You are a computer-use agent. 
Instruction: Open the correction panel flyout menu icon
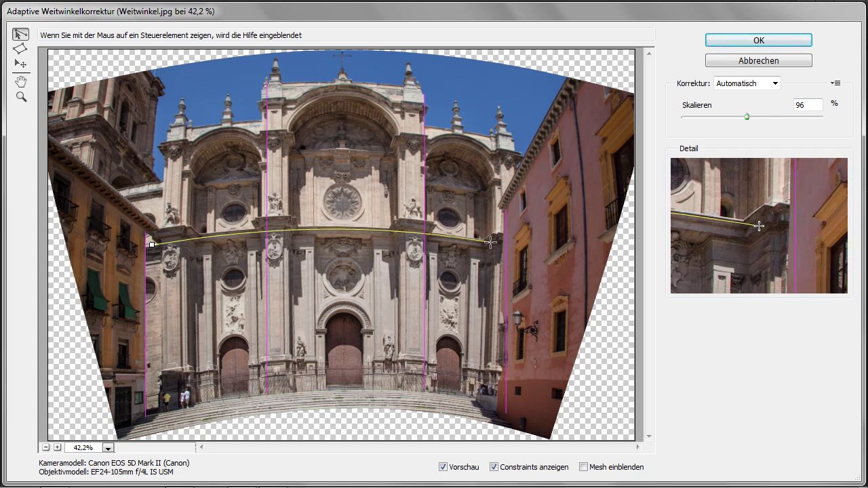(835, 83)
